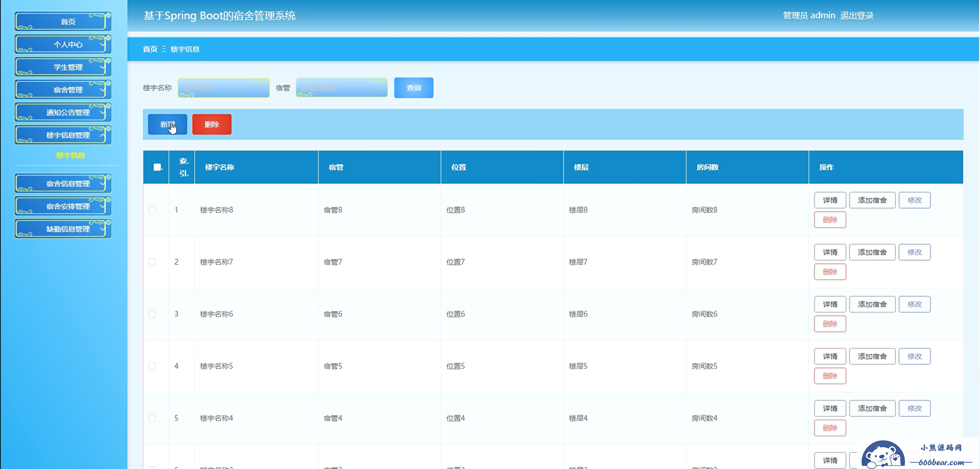Check the checkbox for row 楼宇名称4
This screenshot has height=469, width=980.
152,418
